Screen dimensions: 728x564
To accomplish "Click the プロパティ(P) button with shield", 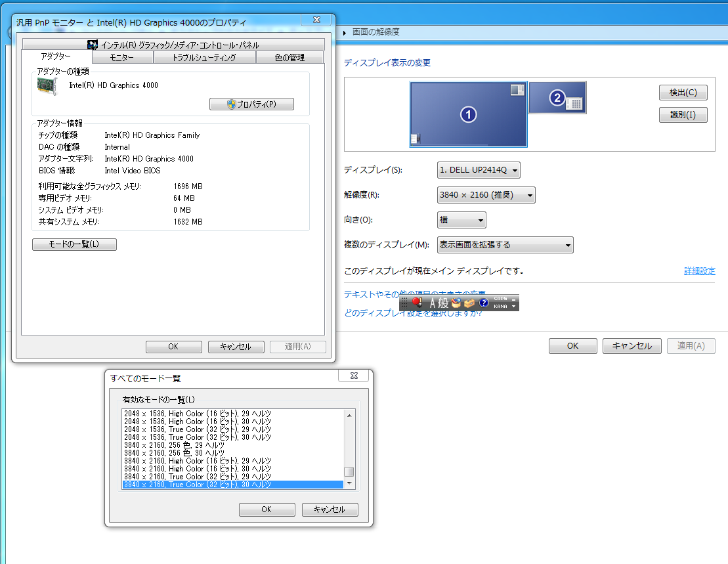I will coord(251,104).
